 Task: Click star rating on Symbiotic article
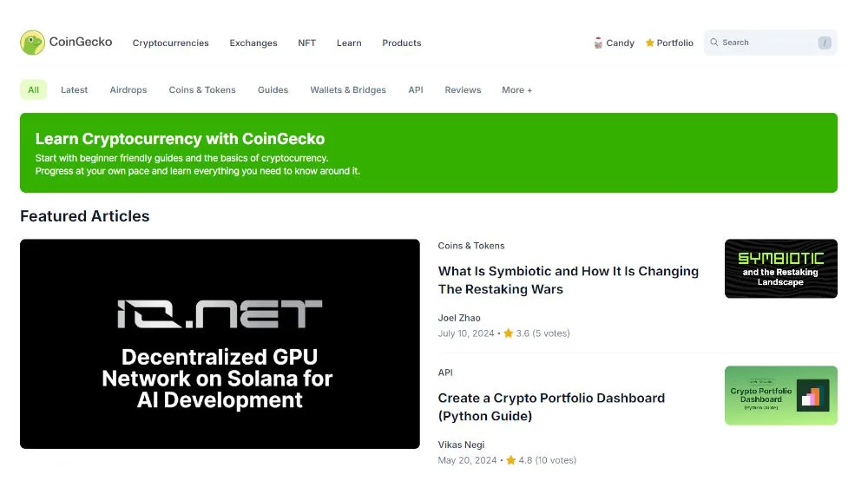pyautogui.click(x=509, y=333)
